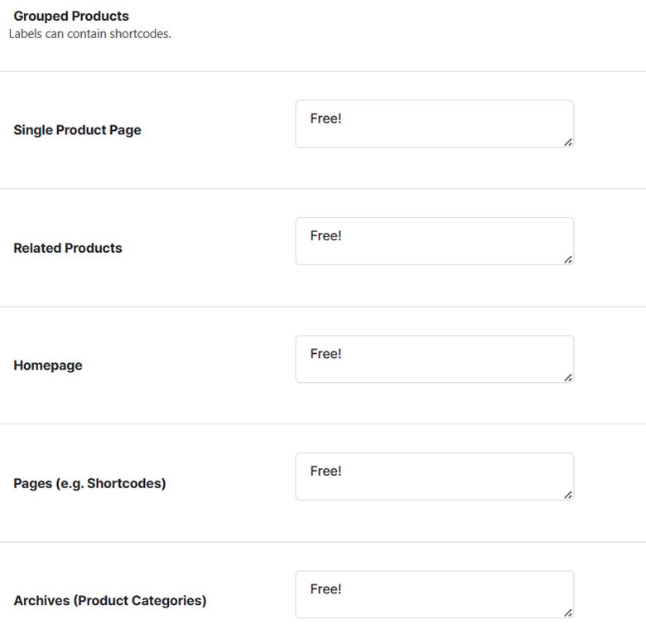The height and width of the screenshot is (644, 646).
Task: Focus the Related Products label textarea
Action: click(435, 241)
